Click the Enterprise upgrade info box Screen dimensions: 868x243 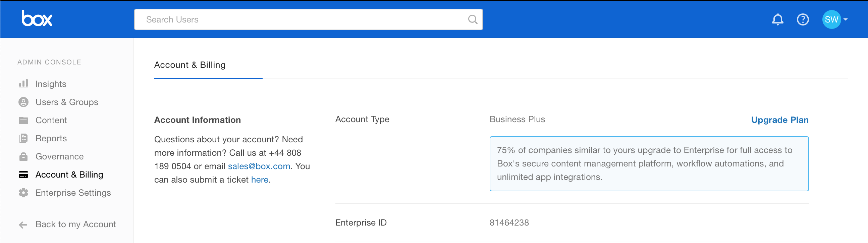pyautogui.click(x=649, y=164)
